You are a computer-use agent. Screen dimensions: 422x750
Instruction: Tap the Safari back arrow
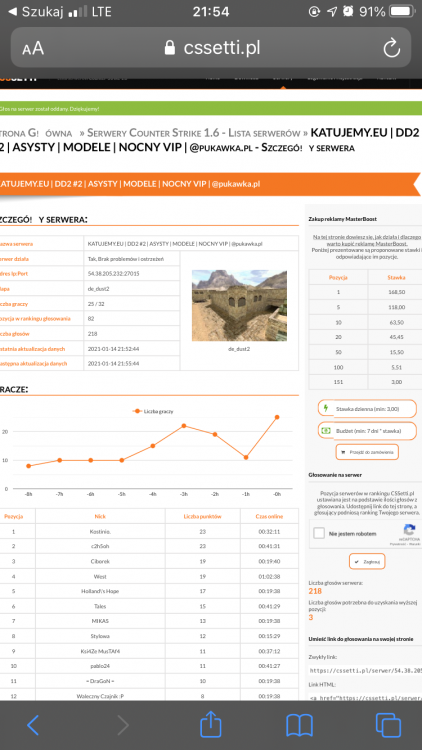[x=33, y=725]
